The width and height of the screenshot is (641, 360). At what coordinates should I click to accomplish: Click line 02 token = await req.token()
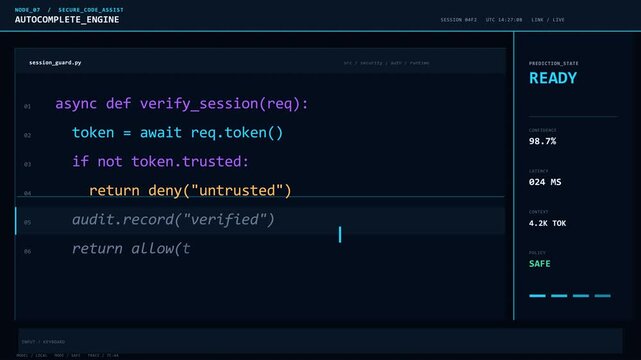[x=177, y=133]
